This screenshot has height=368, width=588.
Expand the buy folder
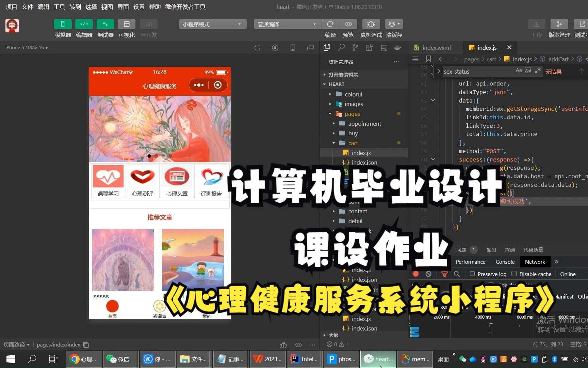coord(353,133)
